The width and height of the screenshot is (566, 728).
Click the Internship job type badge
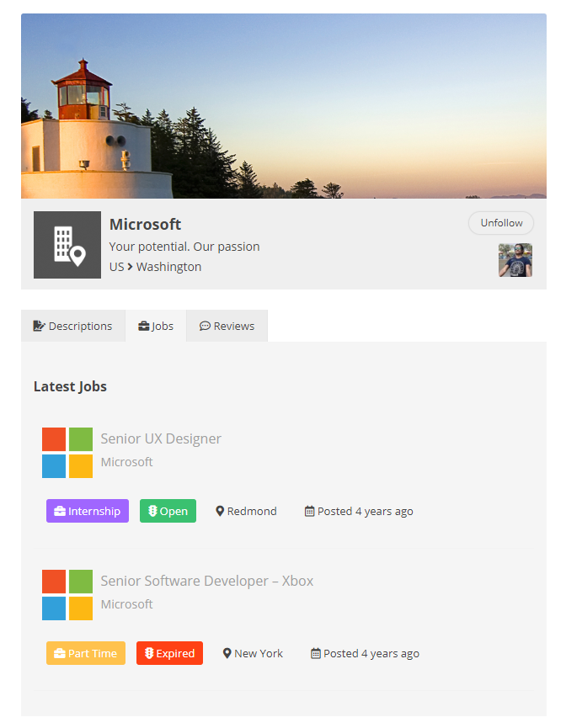click(88, 511)
